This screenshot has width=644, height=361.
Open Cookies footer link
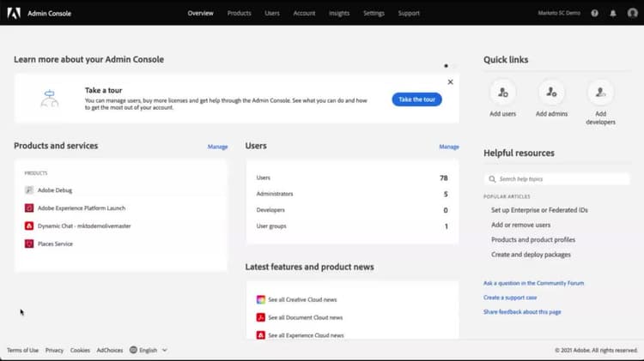(x=80, y=350)
